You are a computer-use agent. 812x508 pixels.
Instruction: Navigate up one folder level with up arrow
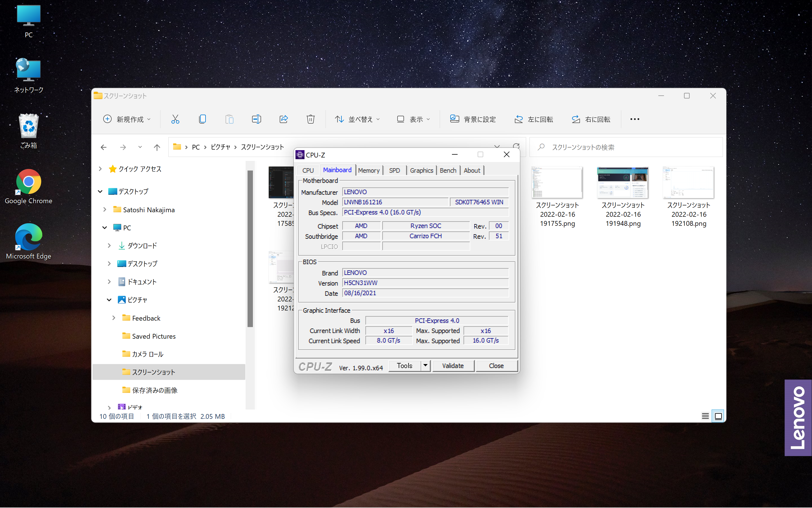(157, 147)
